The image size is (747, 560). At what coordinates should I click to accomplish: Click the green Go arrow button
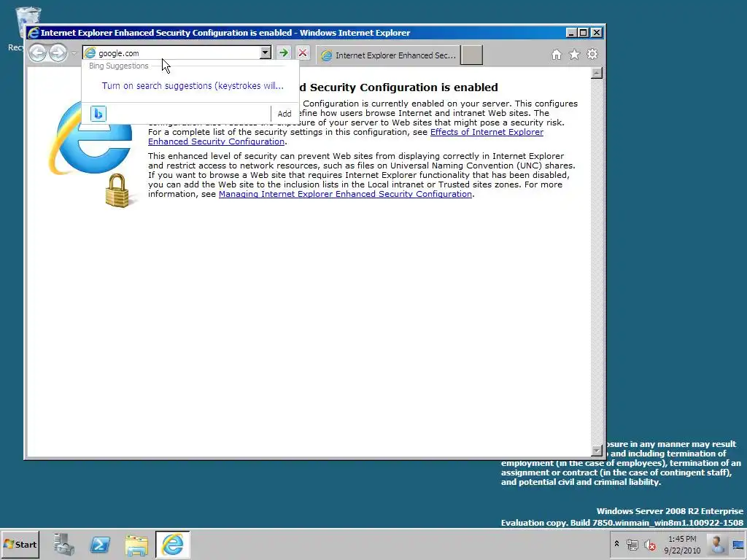point(284,52)
